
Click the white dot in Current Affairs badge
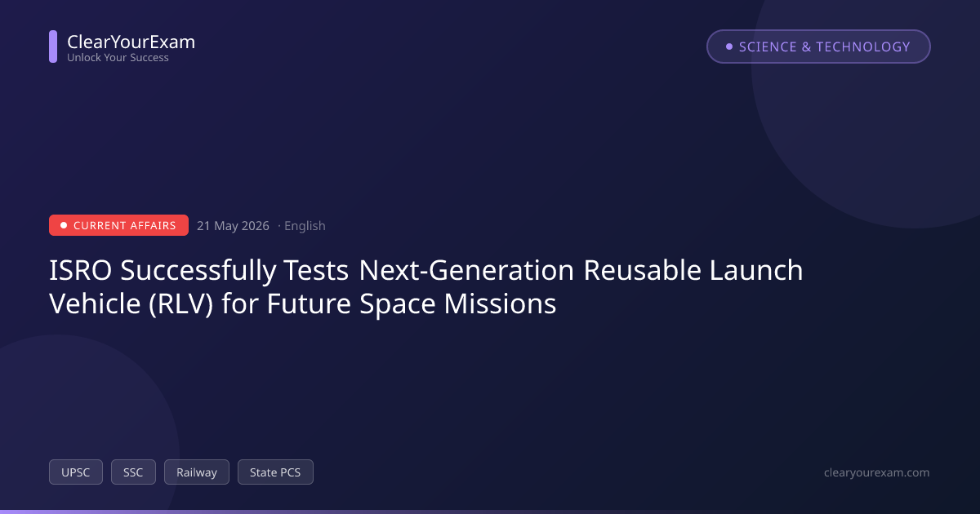pyautogui.click(x=64, y=225)
